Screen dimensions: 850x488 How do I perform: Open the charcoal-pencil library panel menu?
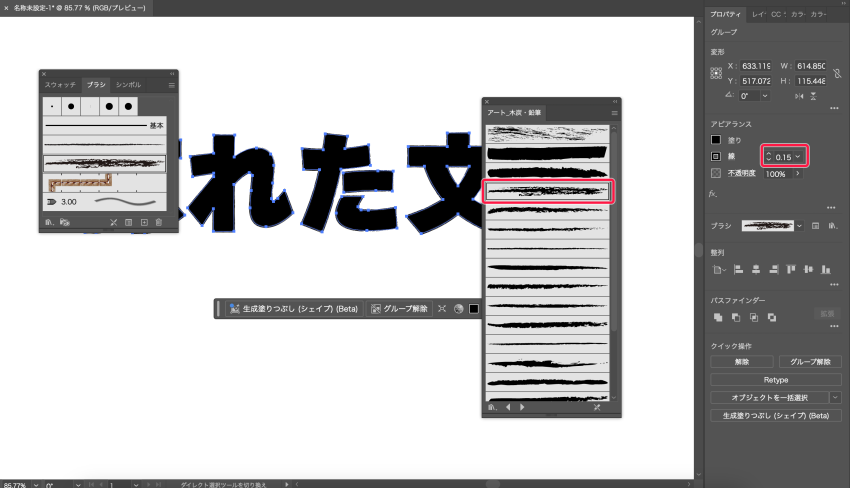click(614, 113)
